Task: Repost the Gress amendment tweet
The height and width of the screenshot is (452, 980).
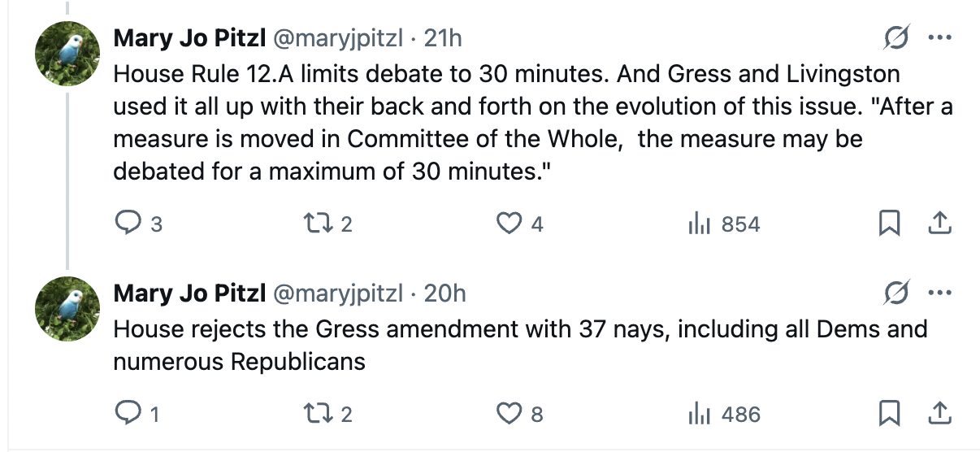Action: click(311, 415)
